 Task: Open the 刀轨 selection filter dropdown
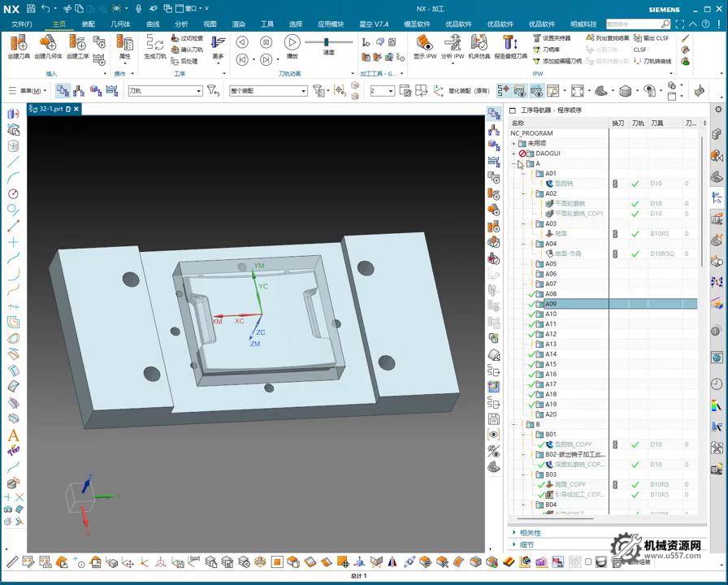coord(197,91)
